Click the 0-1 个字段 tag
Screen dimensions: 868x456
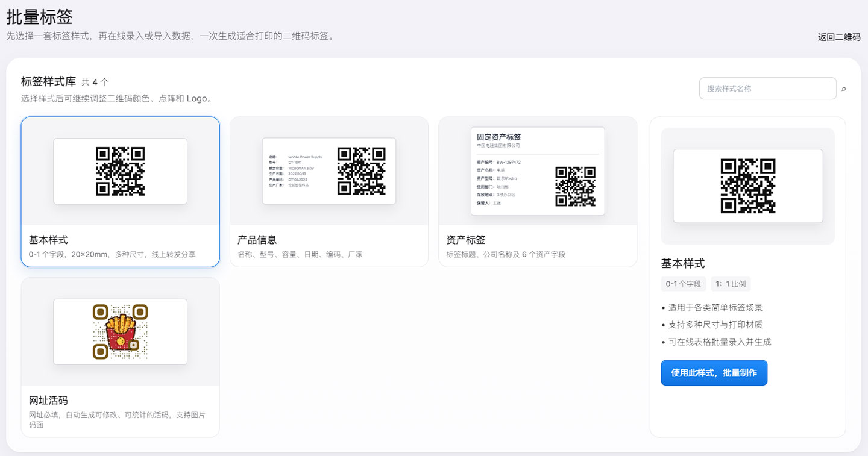(684, 284)
